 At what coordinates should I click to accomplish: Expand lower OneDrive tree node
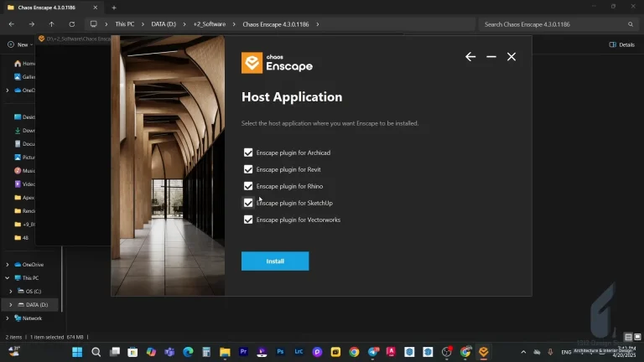(8, 265)
